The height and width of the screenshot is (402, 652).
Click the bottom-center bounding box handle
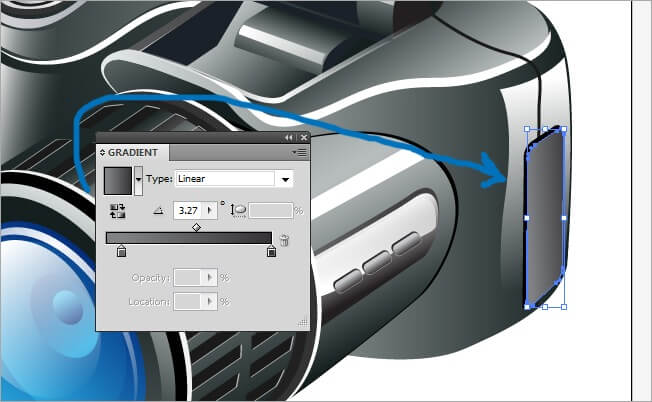545,307
